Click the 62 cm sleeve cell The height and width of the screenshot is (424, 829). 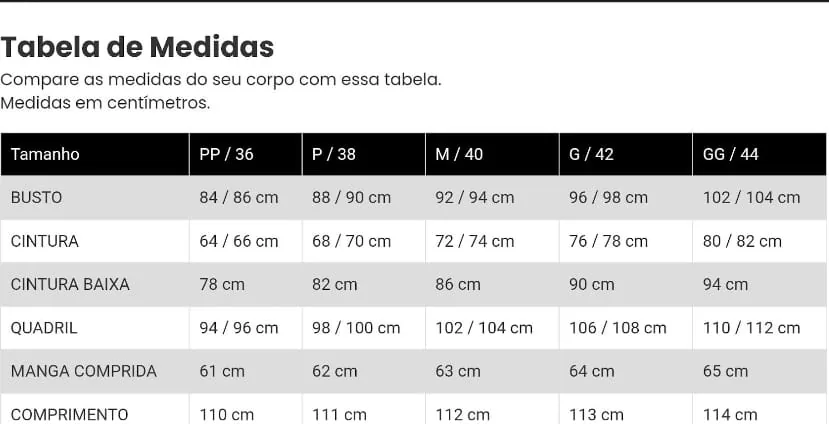[335, 371]
